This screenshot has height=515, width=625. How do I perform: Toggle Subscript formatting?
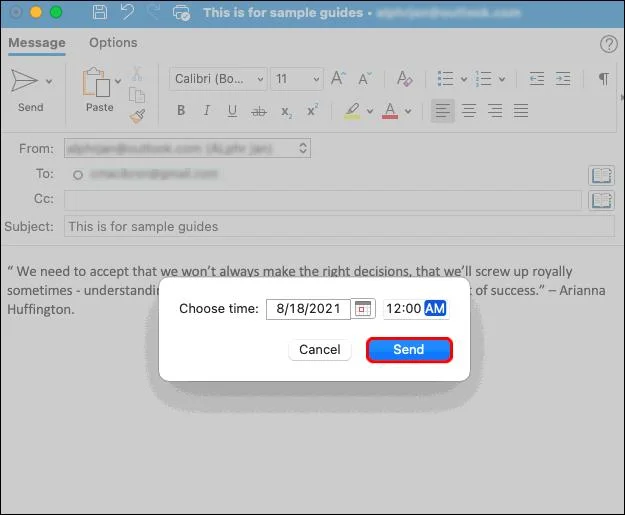click(x=286, y=112)
